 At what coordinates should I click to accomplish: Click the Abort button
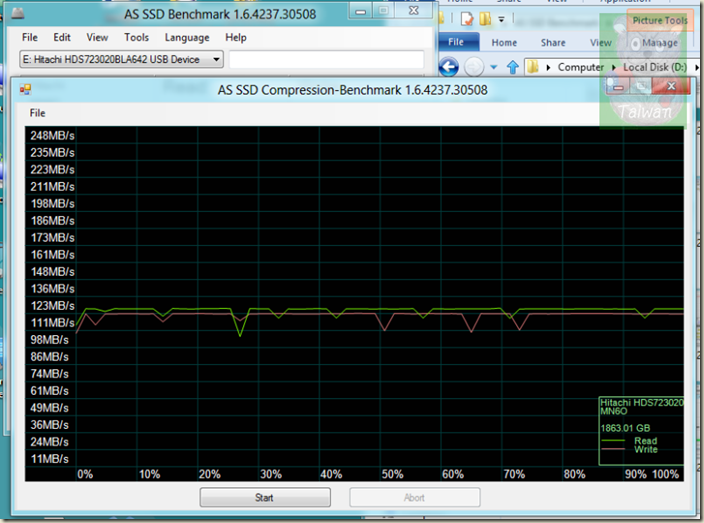(x=414, y=497)
